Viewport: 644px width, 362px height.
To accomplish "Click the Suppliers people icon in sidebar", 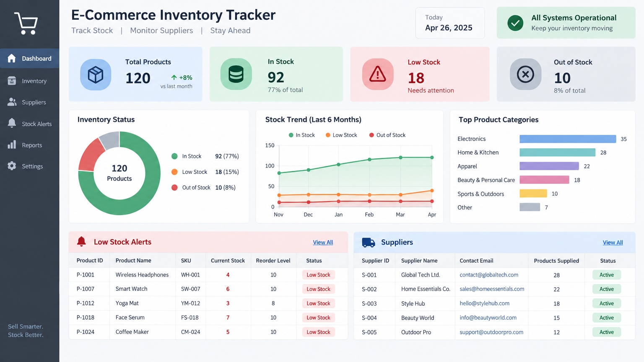I will [12, 102].
